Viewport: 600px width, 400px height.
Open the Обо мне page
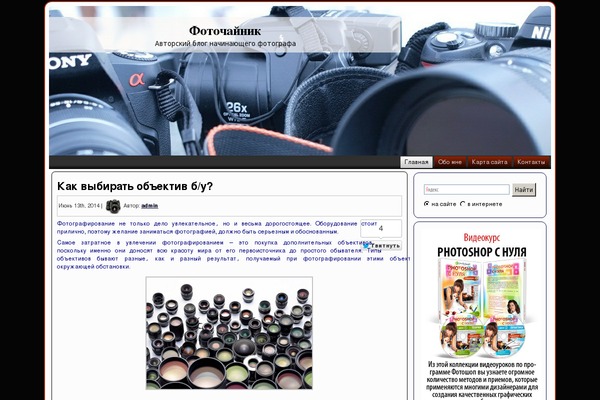[450, 162]
